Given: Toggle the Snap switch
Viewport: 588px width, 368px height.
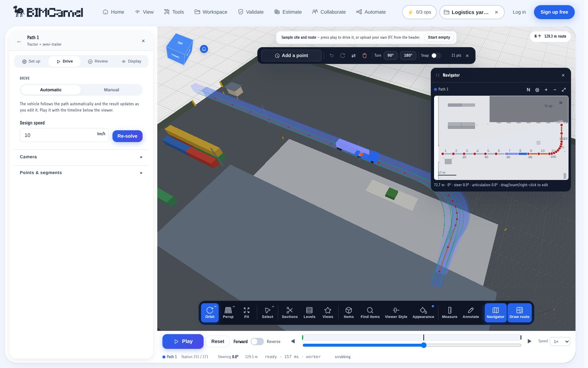Looking at the screenshot, I should pos(436,56).
